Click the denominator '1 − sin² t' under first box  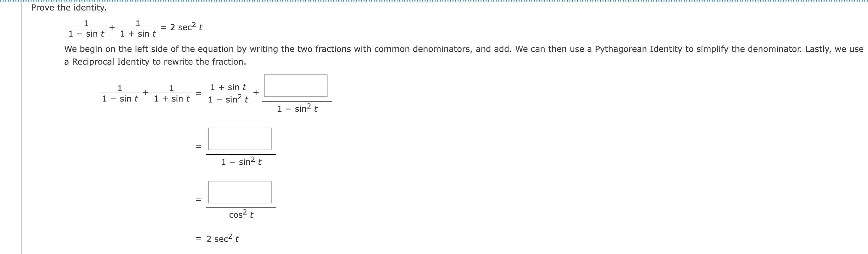click(x=297, y=108)
